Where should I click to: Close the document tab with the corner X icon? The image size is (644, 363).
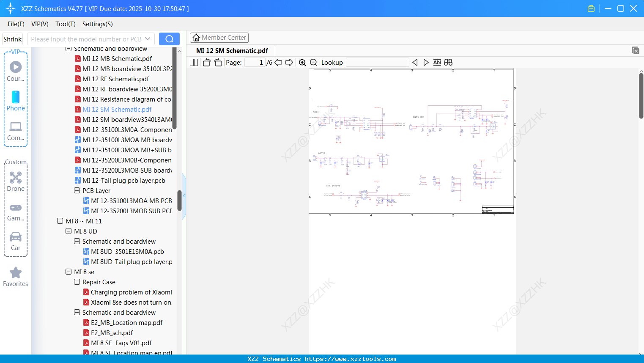pos(635,50)
